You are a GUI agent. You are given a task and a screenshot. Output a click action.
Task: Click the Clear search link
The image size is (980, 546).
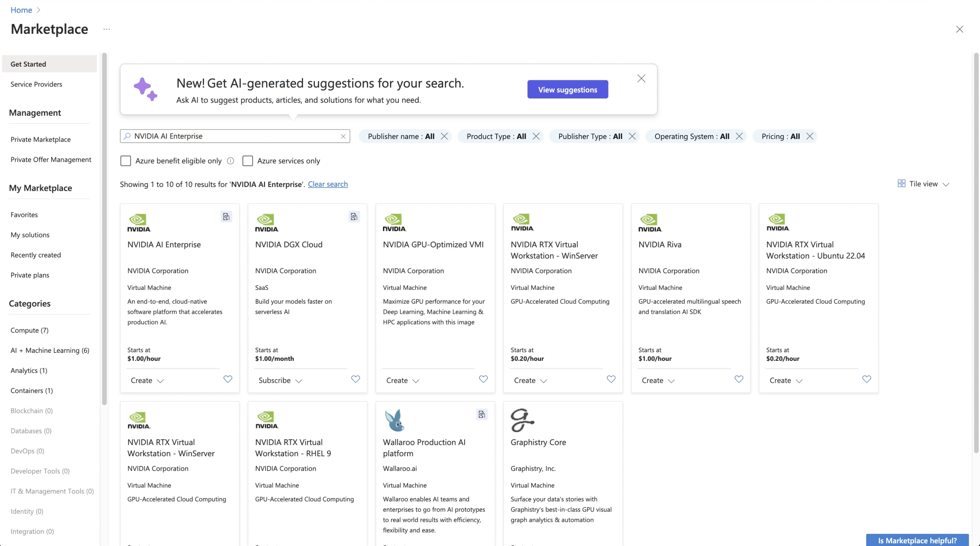pyautogui.click(x=327, y=184)
